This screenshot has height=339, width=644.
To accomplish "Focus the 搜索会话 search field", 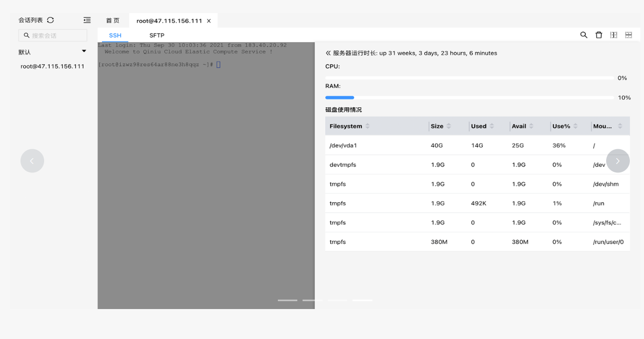I will point(56,36).
